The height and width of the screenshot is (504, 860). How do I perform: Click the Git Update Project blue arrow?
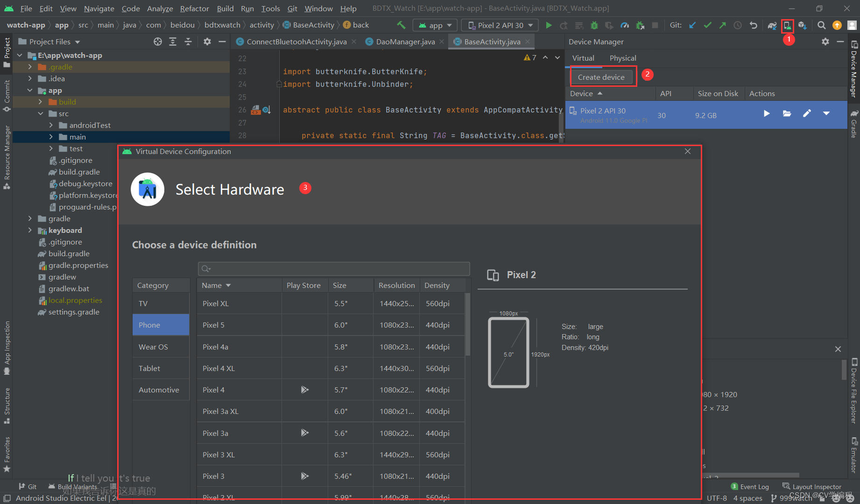pyautogui.click(x=692, y=25)
